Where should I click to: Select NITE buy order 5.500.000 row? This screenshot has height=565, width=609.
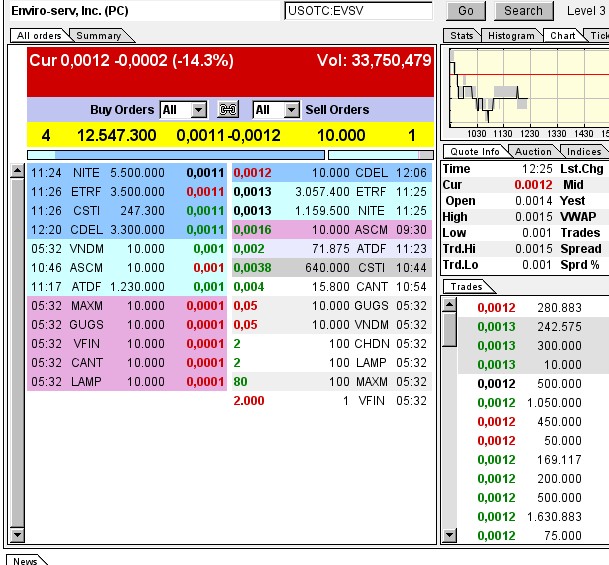tap(127, 172)
